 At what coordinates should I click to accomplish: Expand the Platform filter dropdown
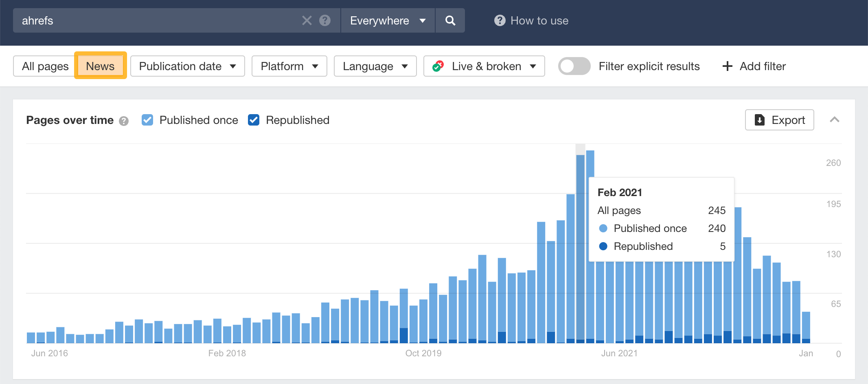pyautogui.click(x=289, y=66)
